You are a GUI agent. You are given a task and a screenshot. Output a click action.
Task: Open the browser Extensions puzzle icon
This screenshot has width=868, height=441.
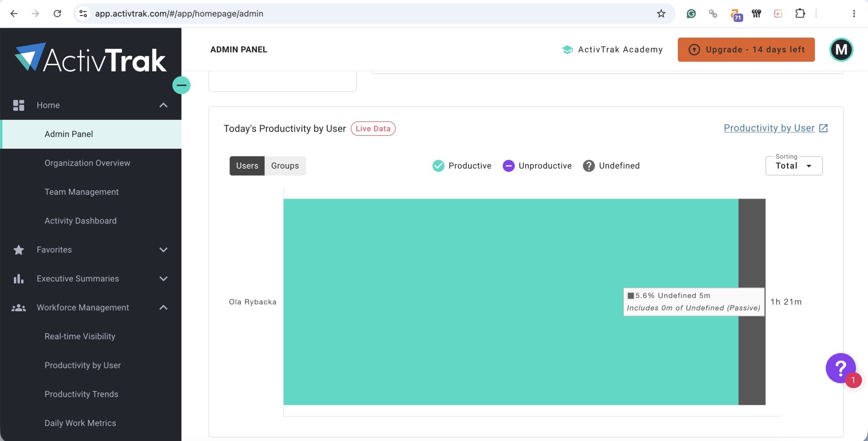(800, 14)
